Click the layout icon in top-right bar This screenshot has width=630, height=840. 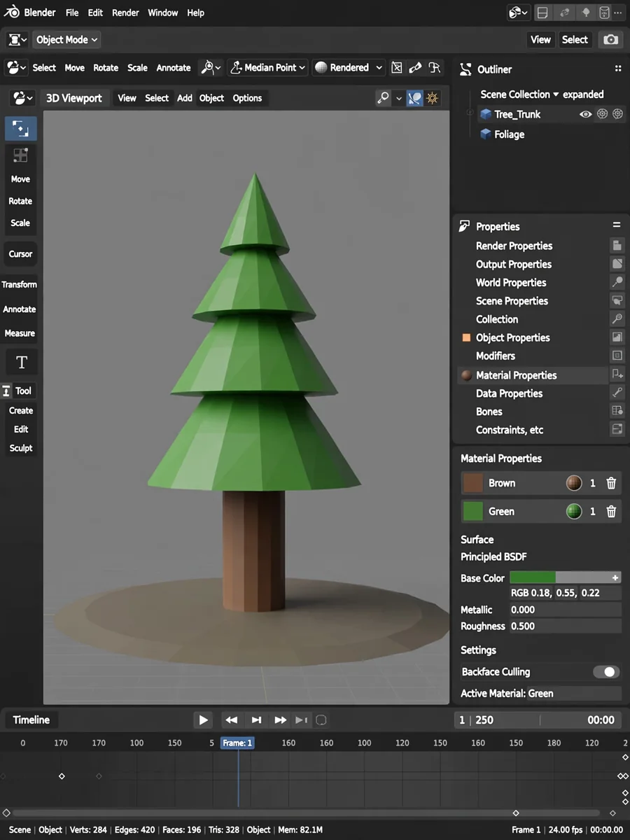coord(542,13)
